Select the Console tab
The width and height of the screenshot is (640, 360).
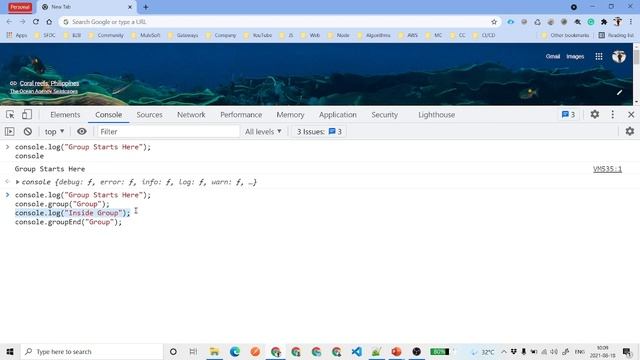tap(109, 115)
